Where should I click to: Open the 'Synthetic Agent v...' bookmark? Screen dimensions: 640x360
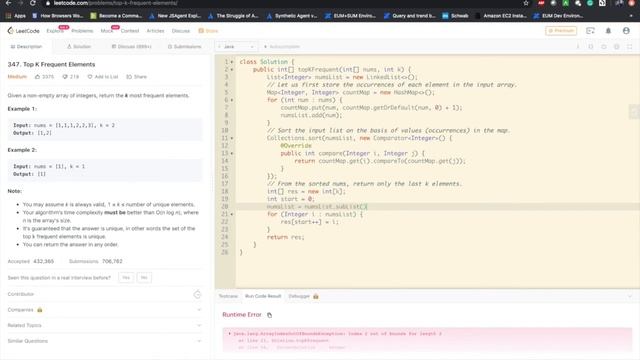tap(292, 16)
